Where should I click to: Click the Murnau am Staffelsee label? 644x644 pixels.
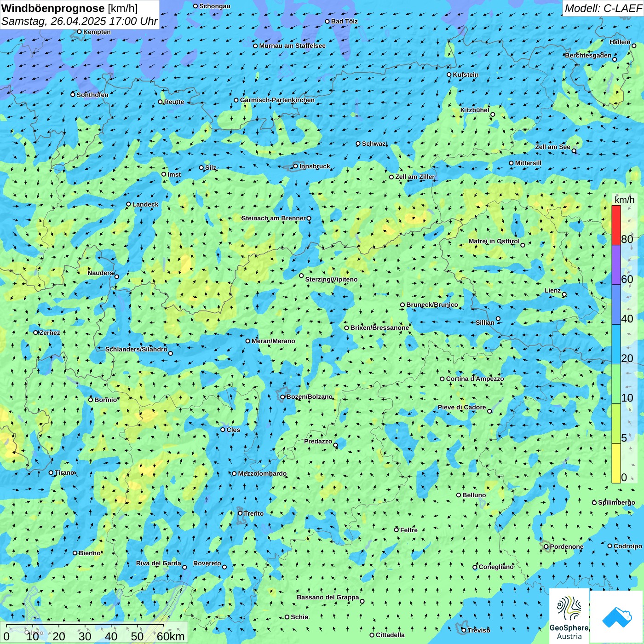(292, 46)
